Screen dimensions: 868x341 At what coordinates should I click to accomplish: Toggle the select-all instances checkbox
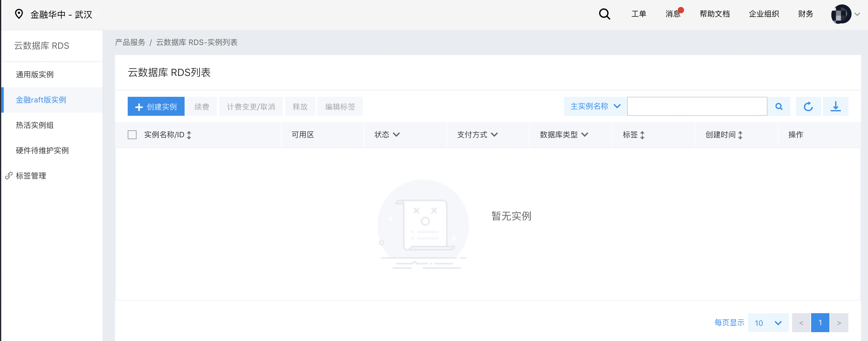(132, 135)
